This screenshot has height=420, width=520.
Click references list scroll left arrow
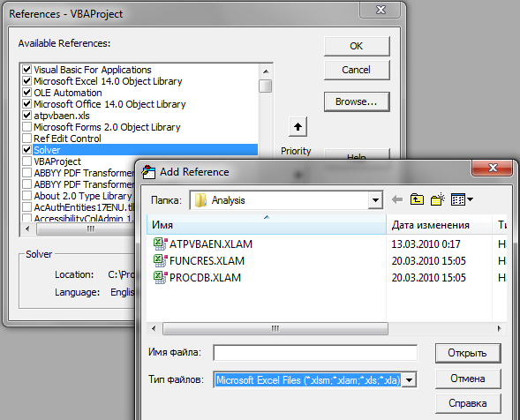[x=27, y=229]
